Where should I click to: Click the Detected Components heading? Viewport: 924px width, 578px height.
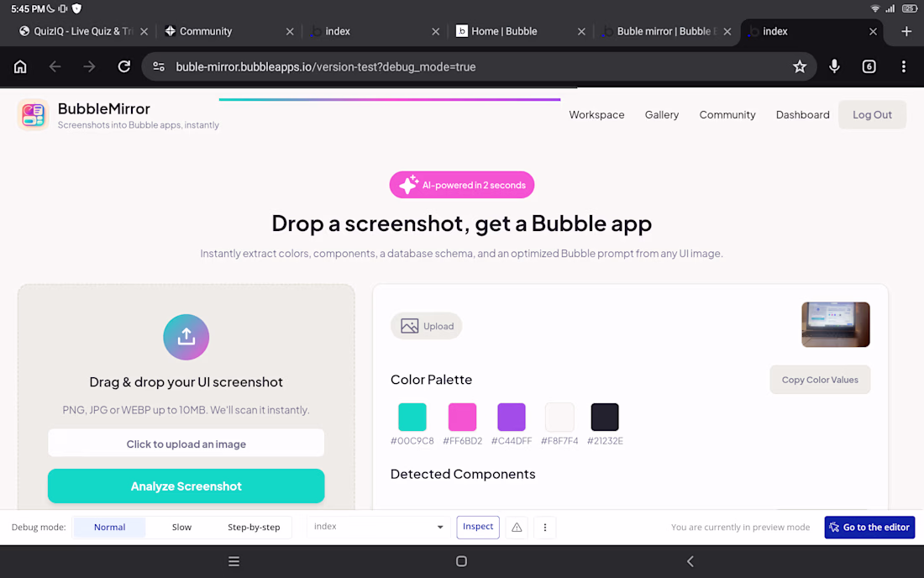(x=463, y=475)
